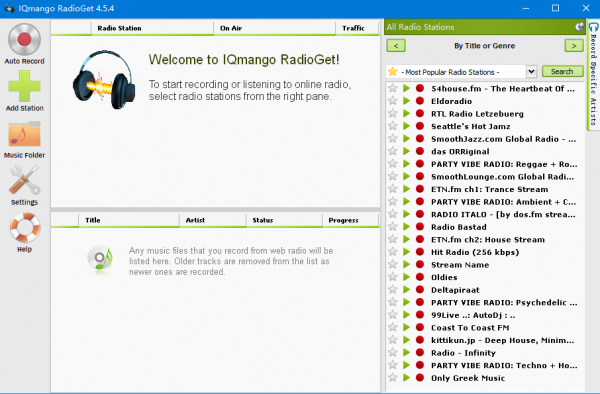The image size is (600, 394).
Task: Go to previous category with < button
Action: click(396, 46)
